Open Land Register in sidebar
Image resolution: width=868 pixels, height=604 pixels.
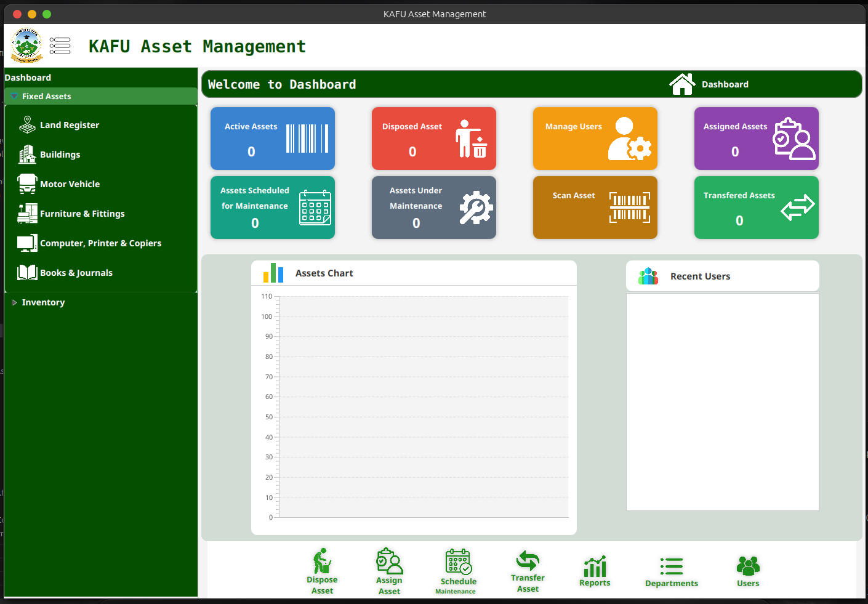(x=69, y=125)
